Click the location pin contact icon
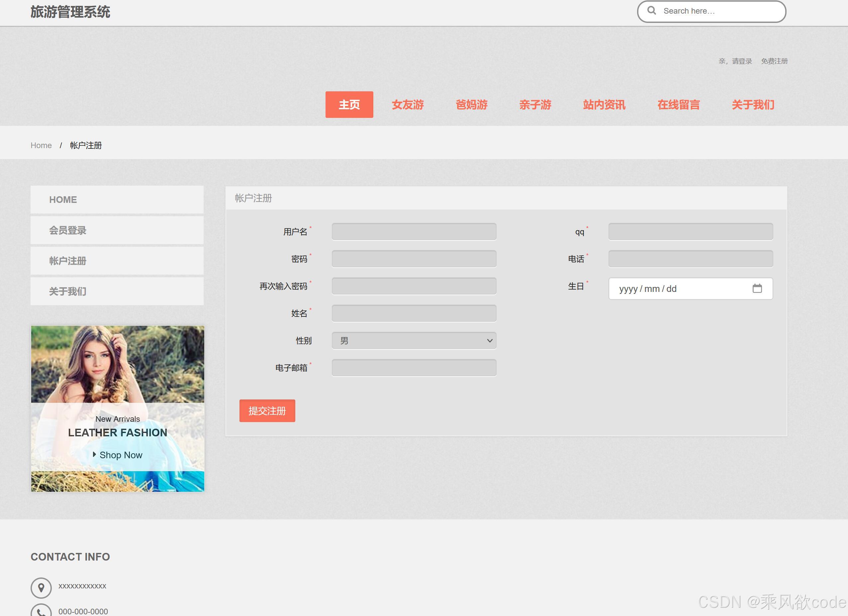This screenshot has width=848, height=616. click(x=41, y=587)
